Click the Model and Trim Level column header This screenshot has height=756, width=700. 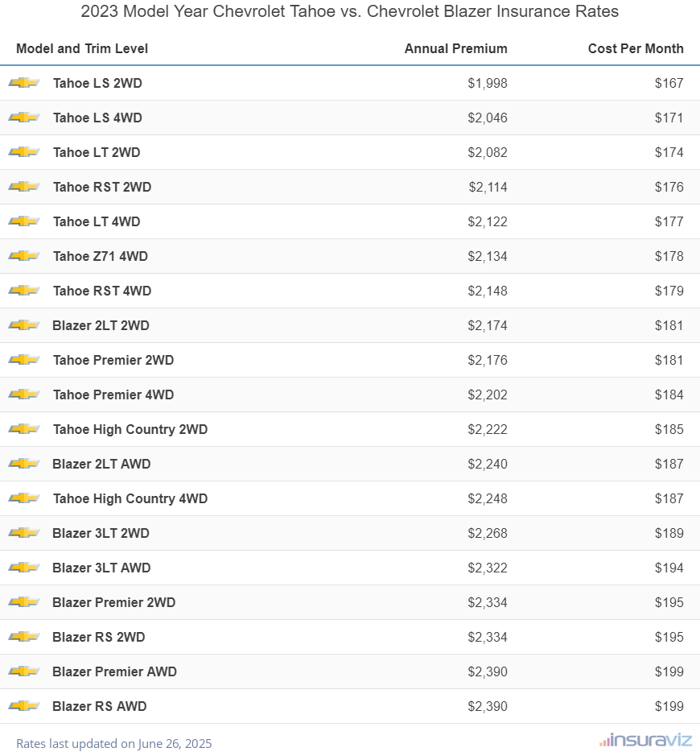82,48
